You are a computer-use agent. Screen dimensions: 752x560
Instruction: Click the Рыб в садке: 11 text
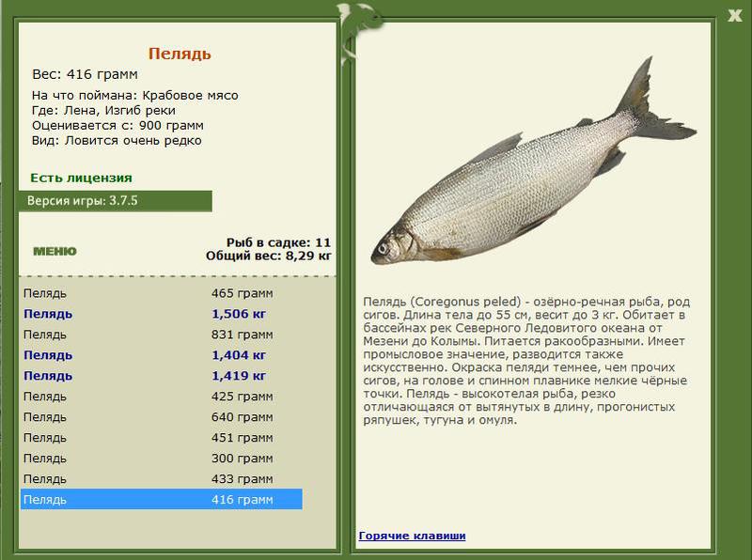tap(278, 242)
